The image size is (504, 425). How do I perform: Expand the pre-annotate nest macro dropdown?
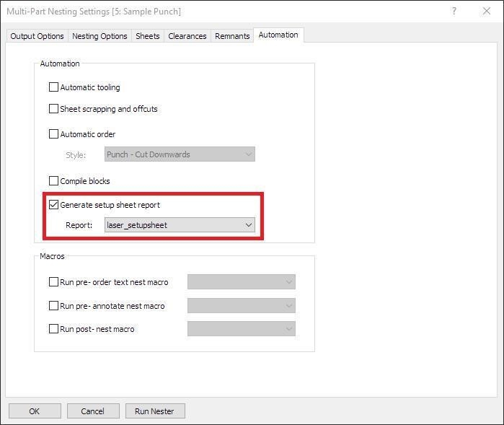[241, 306]
